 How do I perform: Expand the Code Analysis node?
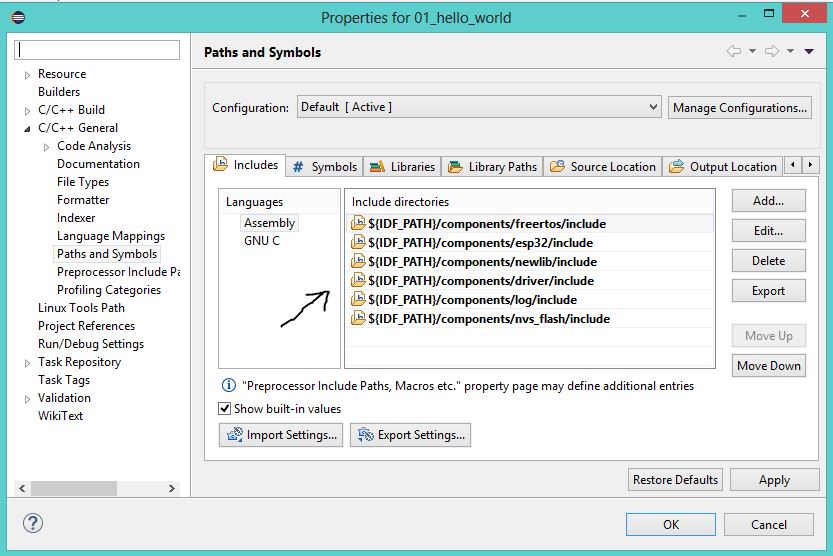tap(47, 146)
